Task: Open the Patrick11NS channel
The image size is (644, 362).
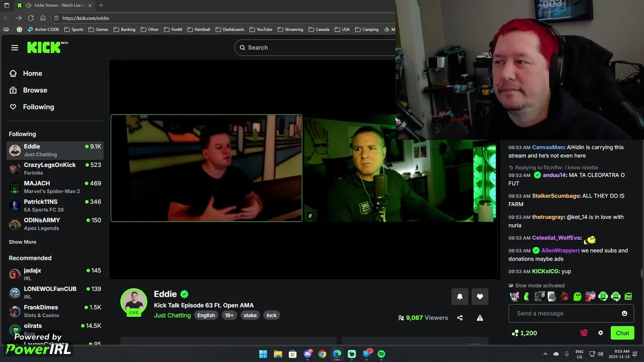Action: (x=55, y=206)
